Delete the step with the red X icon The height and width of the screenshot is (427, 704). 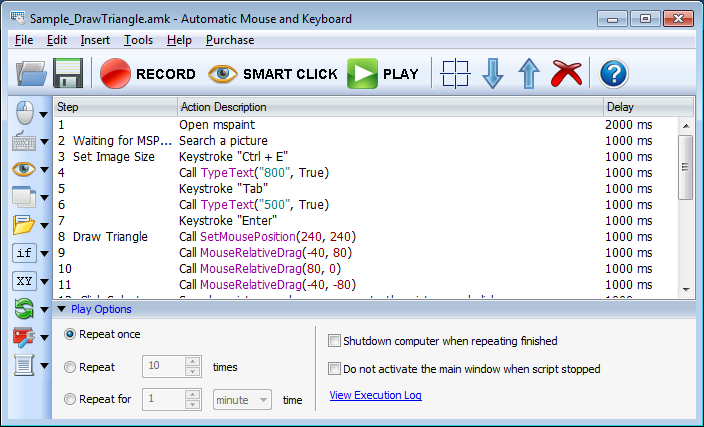tap(567, 74)
